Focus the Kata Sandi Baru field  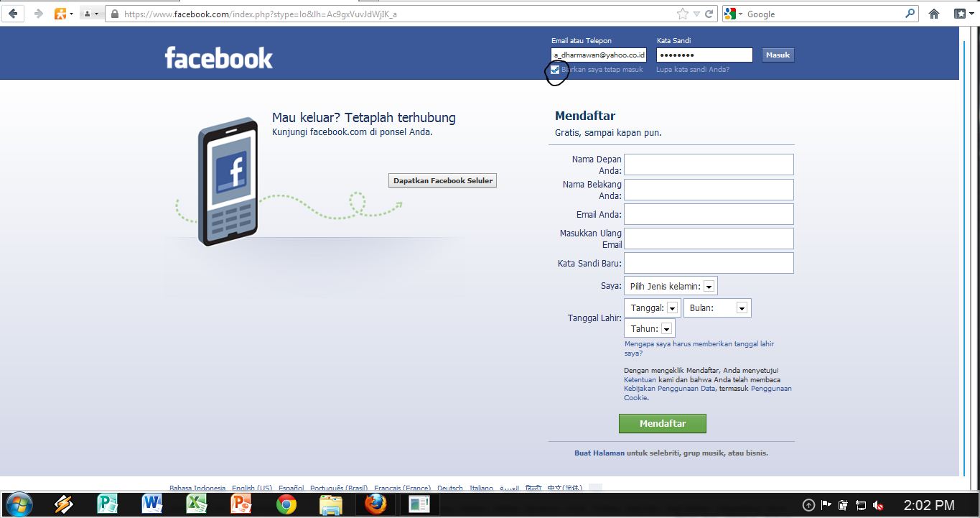709,263
